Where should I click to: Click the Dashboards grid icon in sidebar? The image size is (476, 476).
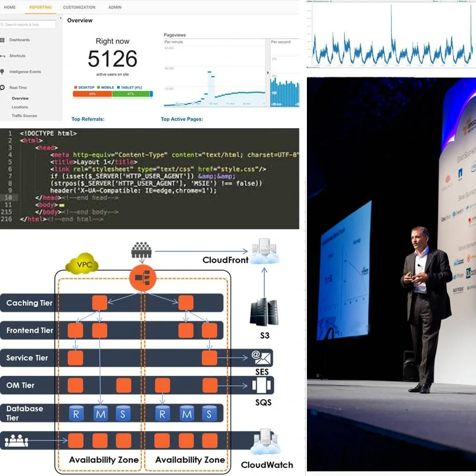[x=2, y=40]
